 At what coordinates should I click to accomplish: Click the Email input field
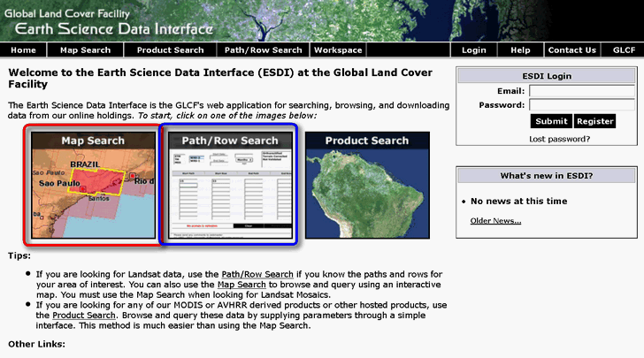(581, 91)
